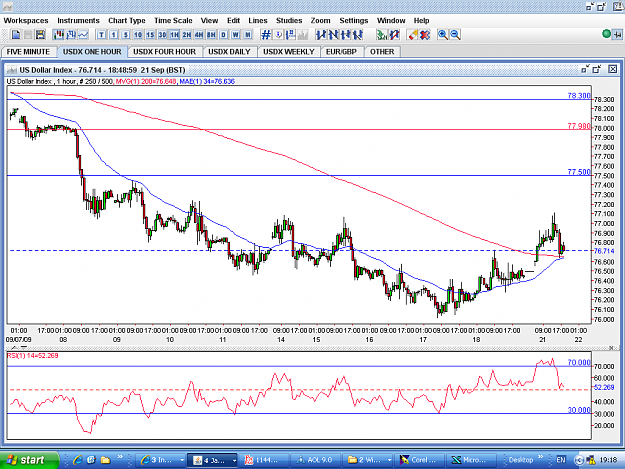Open the Instruments menu
Viewport: 625px width, 469px height.
78,21
